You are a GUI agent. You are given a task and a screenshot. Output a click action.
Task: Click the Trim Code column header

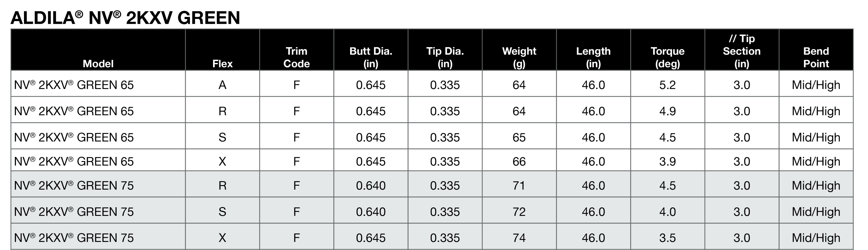coord(296,57)
